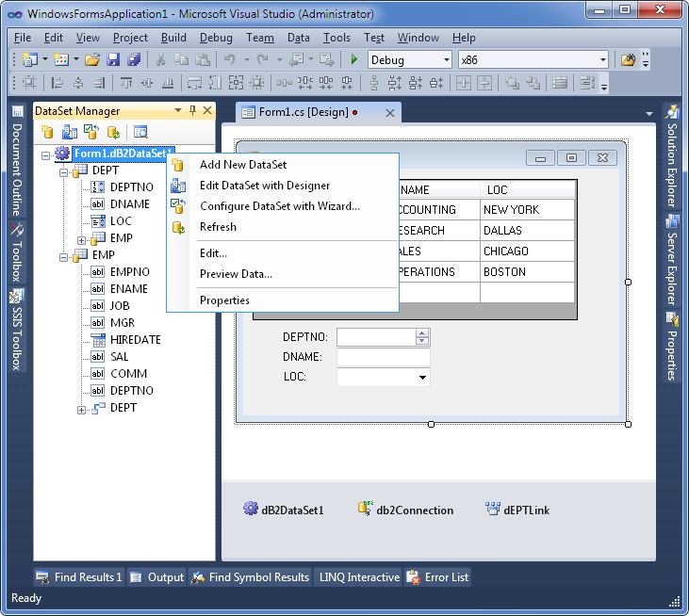Image resolution: width=689 pixels, height=616 pixels.
Task: Collapse the Form1.dB2DataSet1 root node
Action: 45,155
